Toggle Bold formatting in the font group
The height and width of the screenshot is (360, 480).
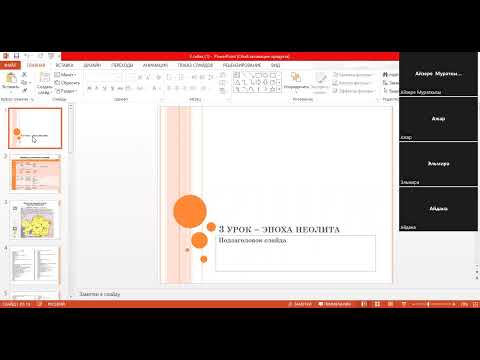(x=89, y=88)
